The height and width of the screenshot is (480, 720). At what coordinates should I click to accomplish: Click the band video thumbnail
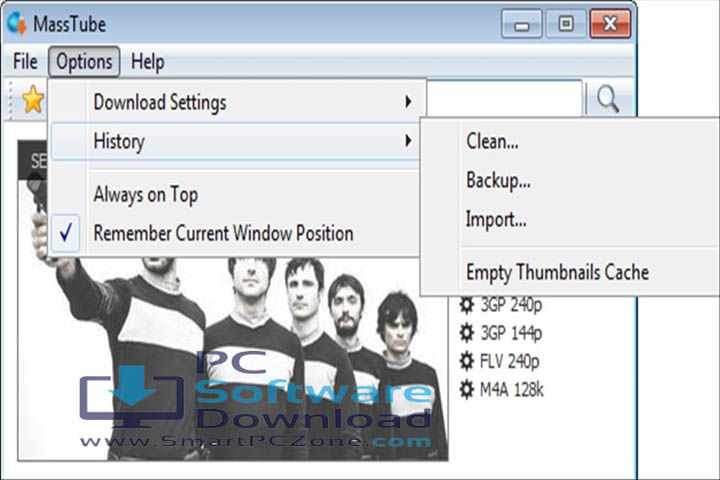click(232, 358)
